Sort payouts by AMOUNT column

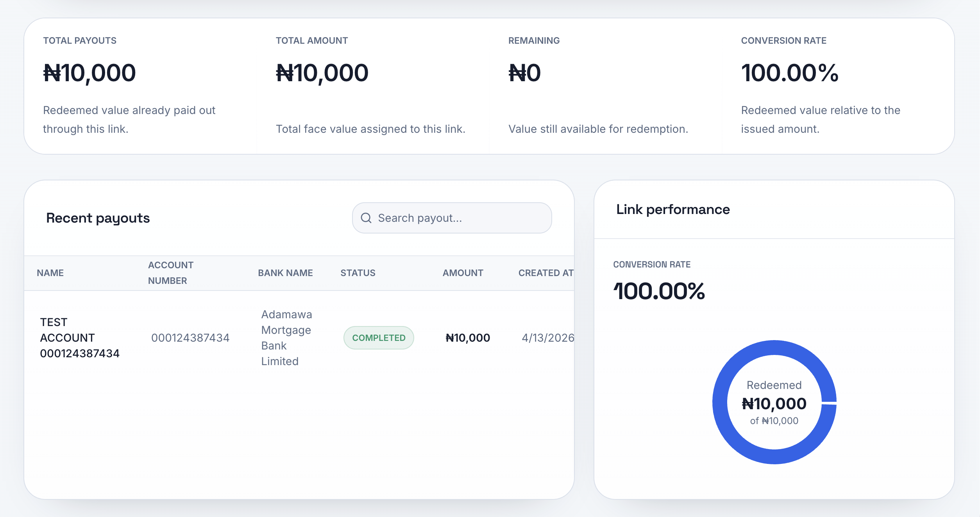pyautogui.click(x=463, y=273)
